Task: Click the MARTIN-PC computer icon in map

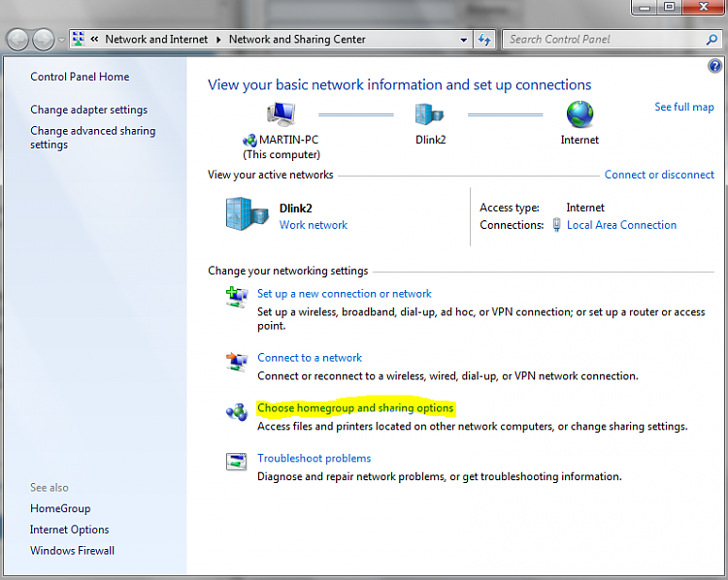Action: [281, 114]
